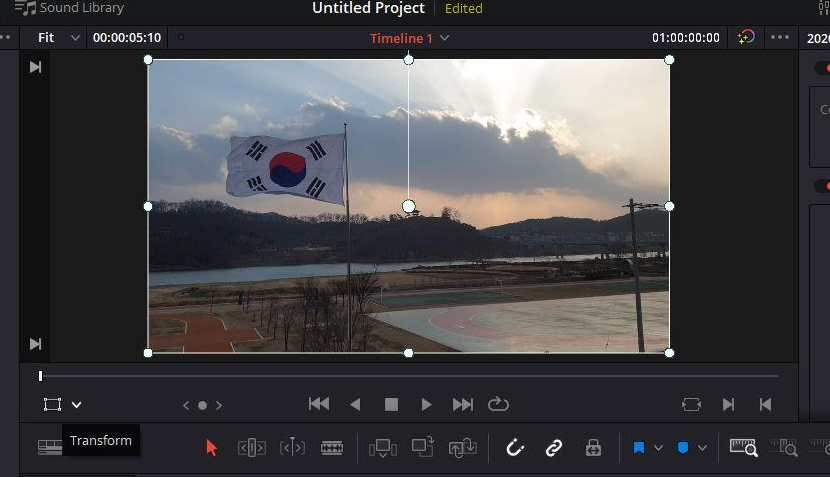Select the Dynamic Trim mode tool
This screenshot has height=477, width=830.
(x=292, y=448)
